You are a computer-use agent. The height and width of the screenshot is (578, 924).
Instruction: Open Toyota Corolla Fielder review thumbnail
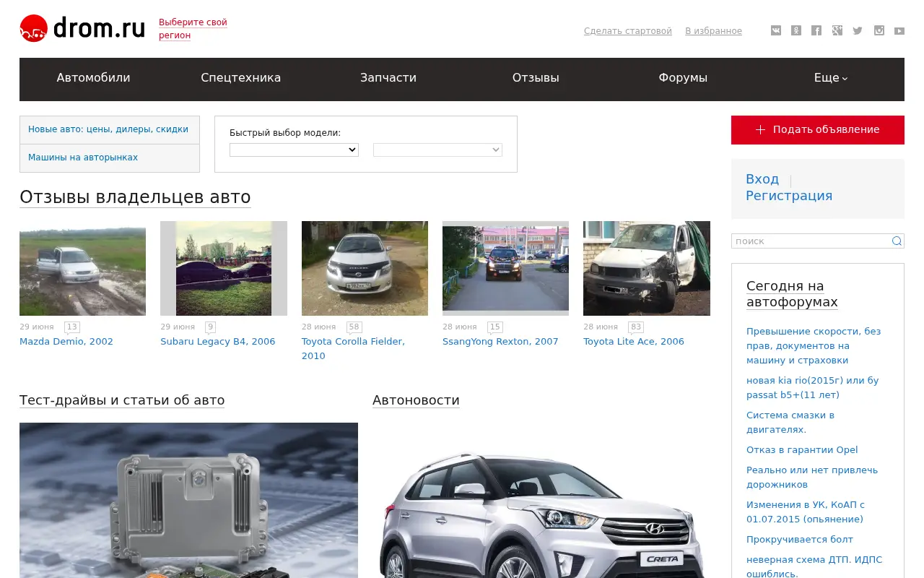(x=365, y=268)
